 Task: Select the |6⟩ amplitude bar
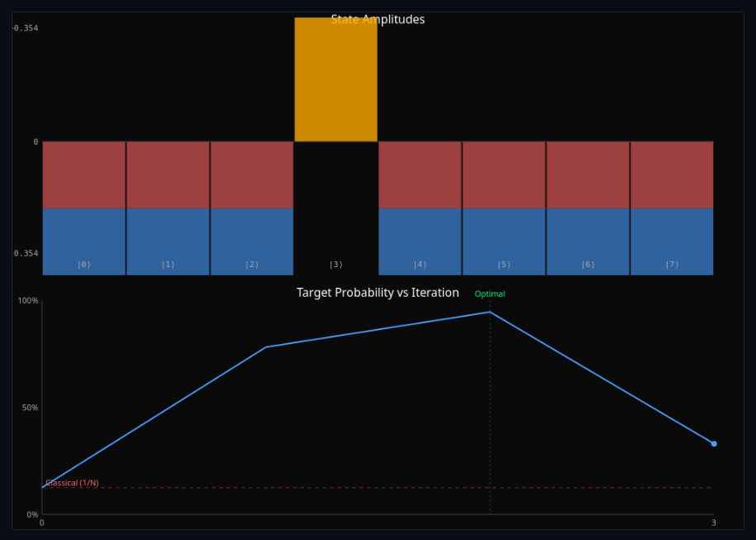click(587, 207)
